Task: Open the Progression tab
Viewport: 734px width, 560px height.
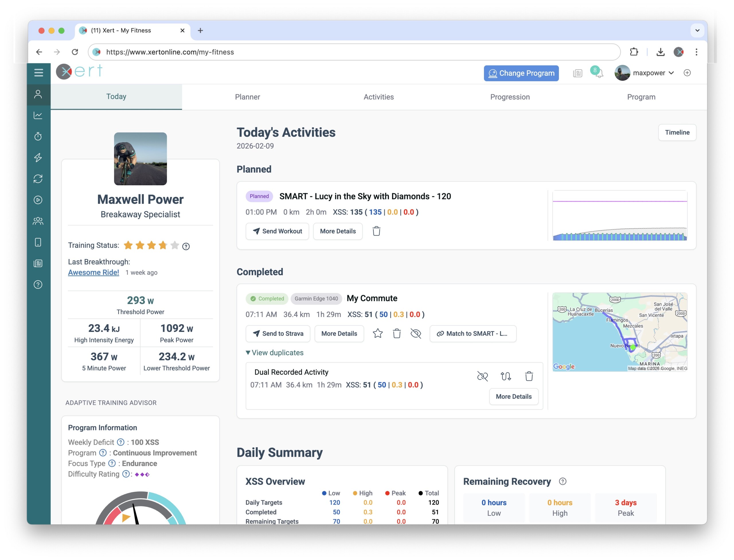Action: (509, 97)
